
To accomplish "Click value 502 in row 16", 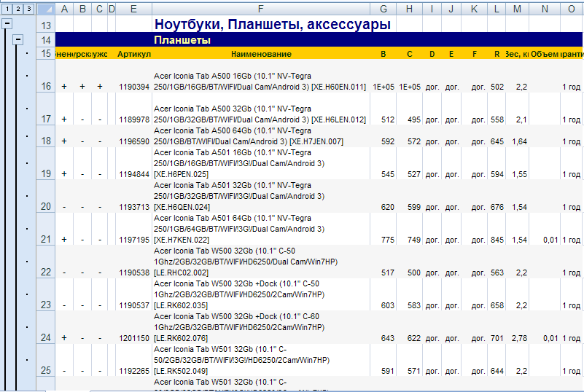I will pos(497,87).
